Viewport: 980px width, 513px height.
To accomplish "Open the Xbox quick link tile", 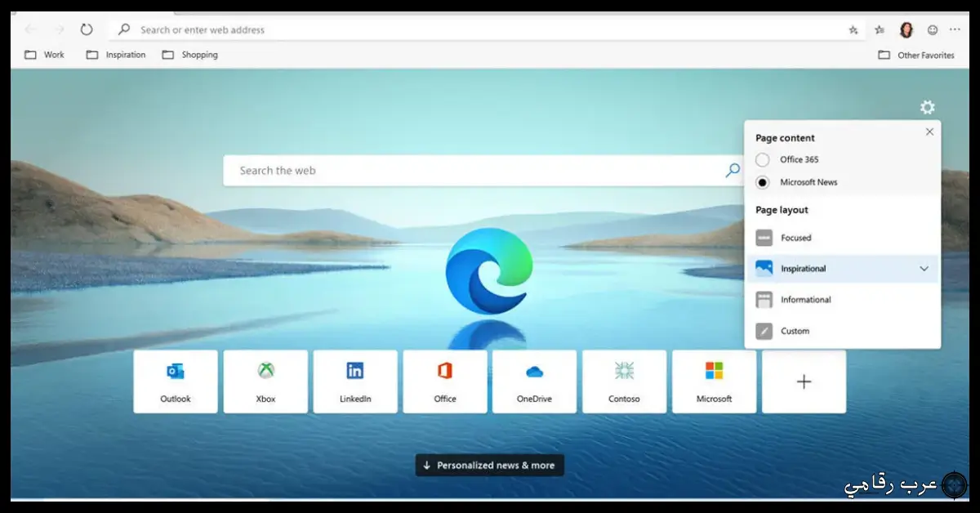I will 265,381.
